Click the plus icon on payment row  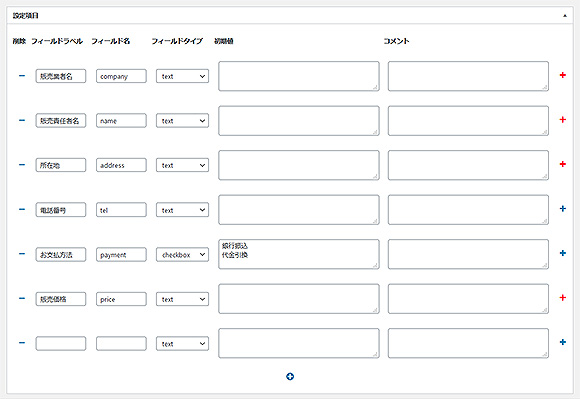tap(563, 253)
